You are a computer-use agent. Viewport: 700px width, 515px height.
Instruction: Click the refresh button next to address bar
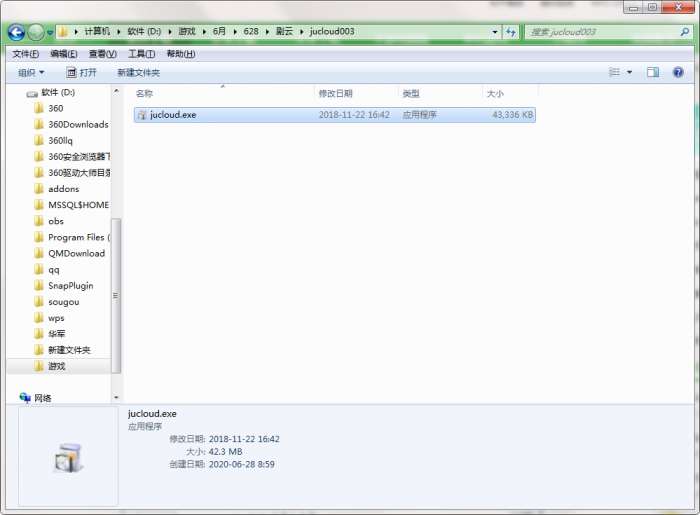[510, 32]
